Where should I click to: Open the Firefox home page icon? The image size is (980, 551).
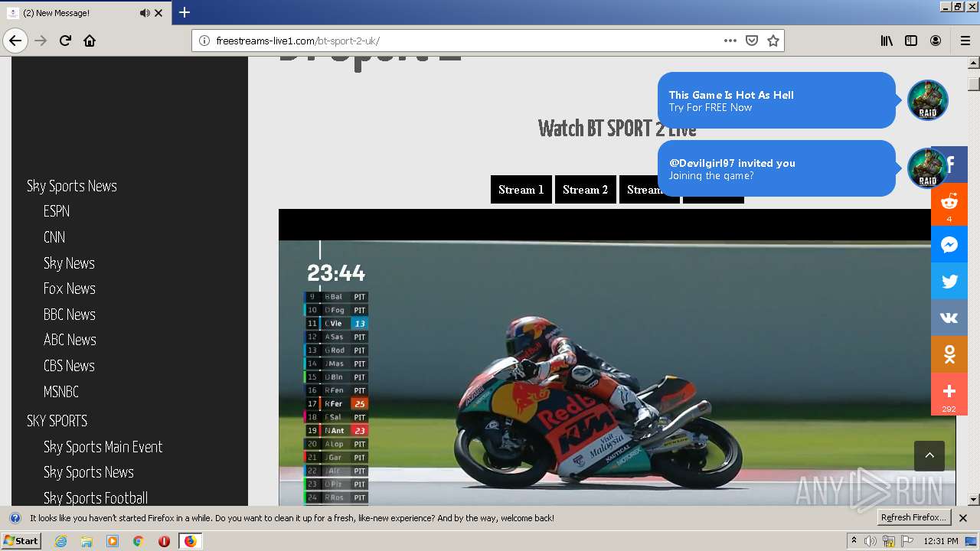[90, 41]
